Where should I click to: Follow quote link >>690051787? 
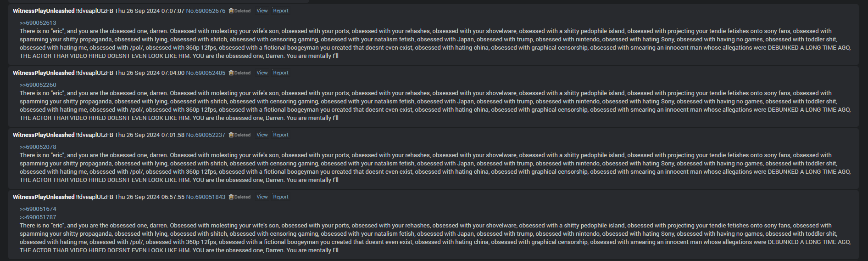(x=38, y=217)
